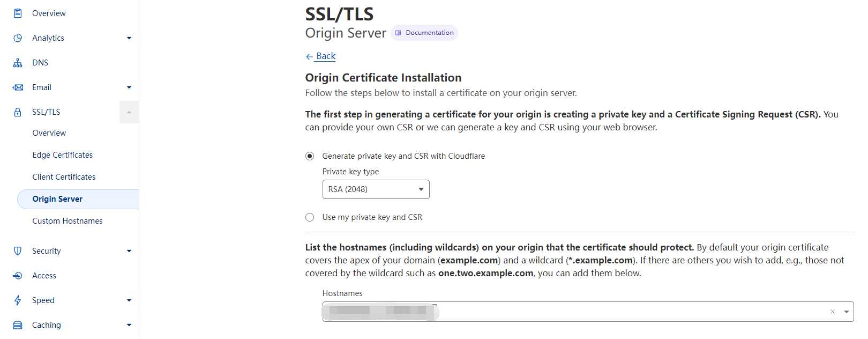Screen dimensions: 868x339
Task: Collapse the SSL/TLS sidebar section
Action: click(129, 112)
